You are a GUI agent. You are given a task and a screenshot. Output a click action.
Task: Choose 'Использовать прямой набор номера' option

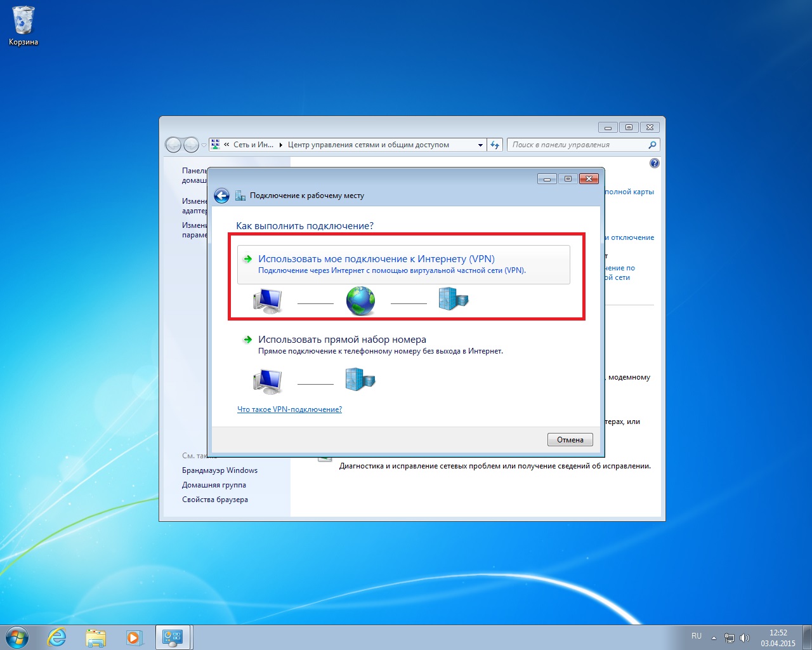coord(342,340)
